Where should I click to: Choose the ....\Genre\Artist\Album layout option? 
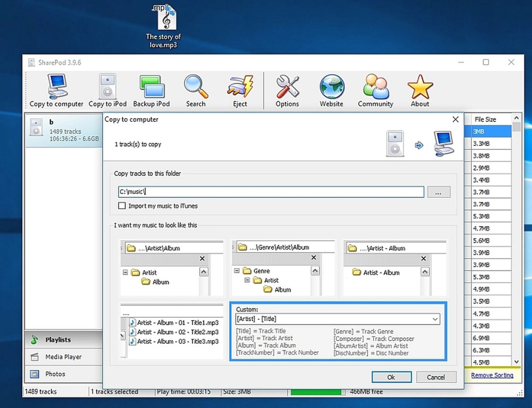click(x=283, y=267)
